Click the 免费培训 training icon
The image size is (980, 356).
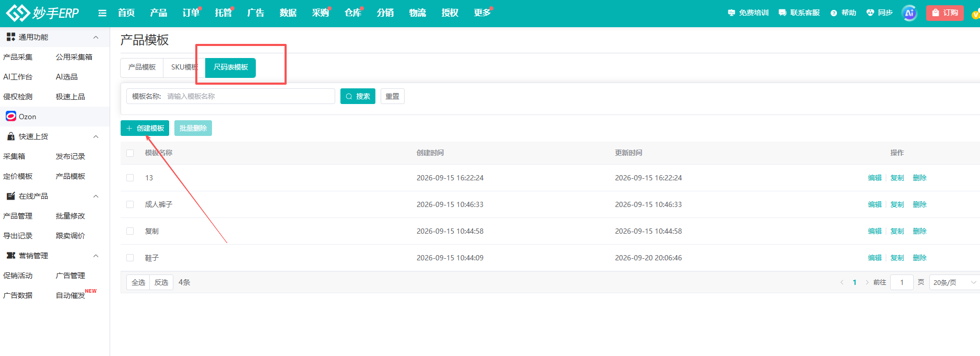731,13
